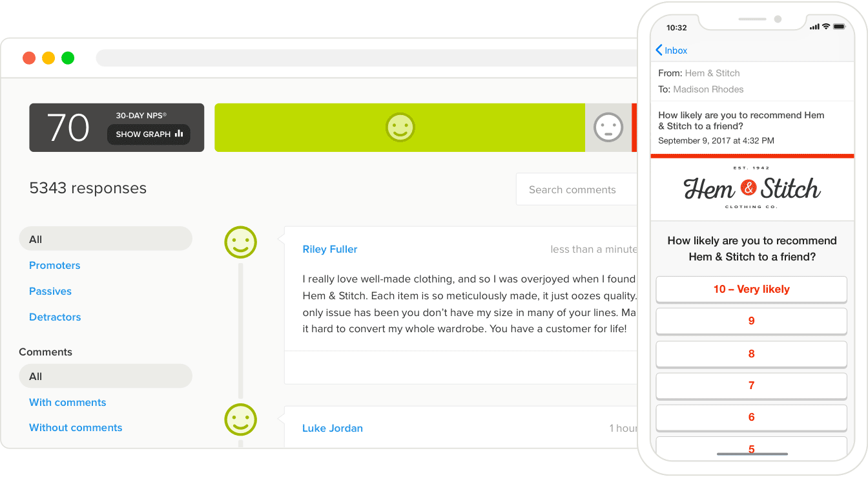Tap the September 9, 2017 timestamp
This screenshot has height=477, width=868.
click(716, 140)
